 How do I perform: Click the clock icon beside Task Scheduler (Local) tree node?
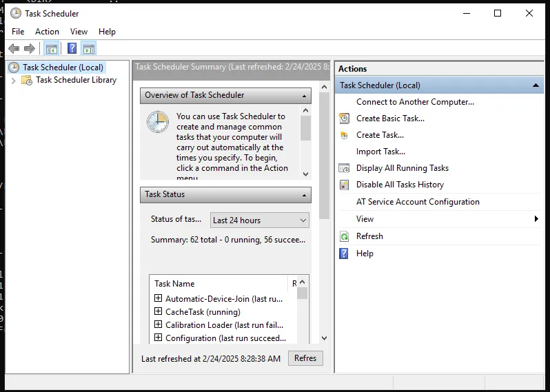click(x=14, y=68)
